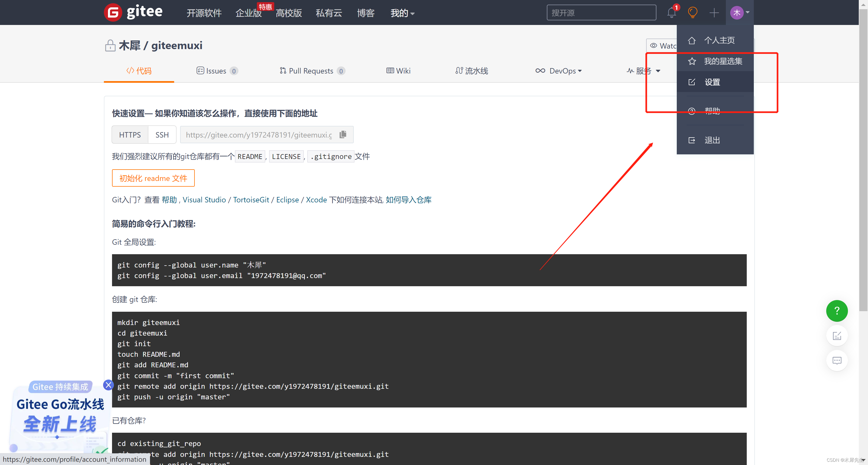868x465 pixels.
Task: Click the notification bell icon
Action: pyautogui.click(x=671, y=13)
